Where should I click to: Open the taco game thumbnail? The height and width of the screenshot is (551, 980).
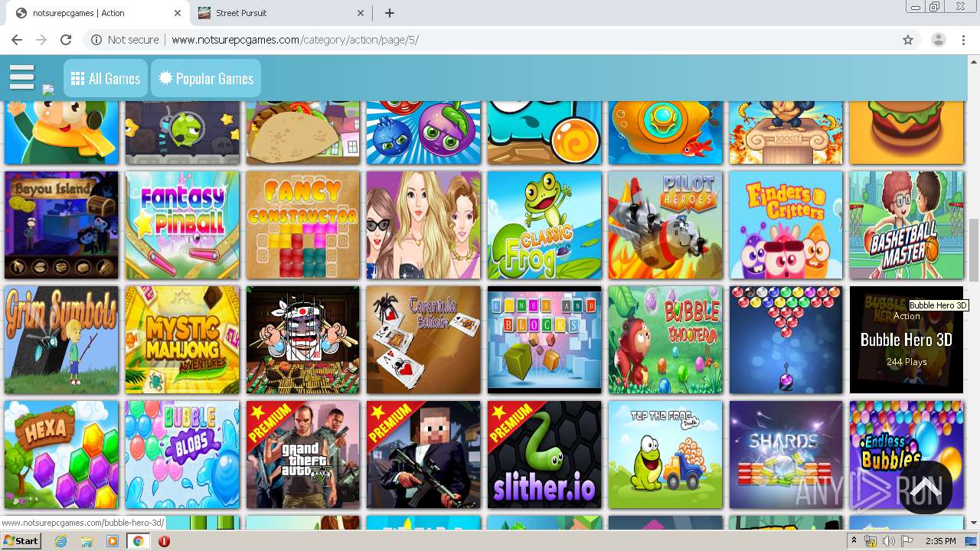click(303, 132)
